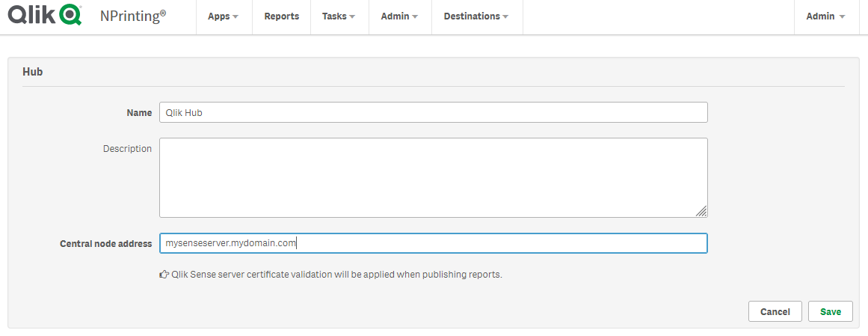Expand the Tasks dropdown menu
868x336 pixels.
[339, 16]
